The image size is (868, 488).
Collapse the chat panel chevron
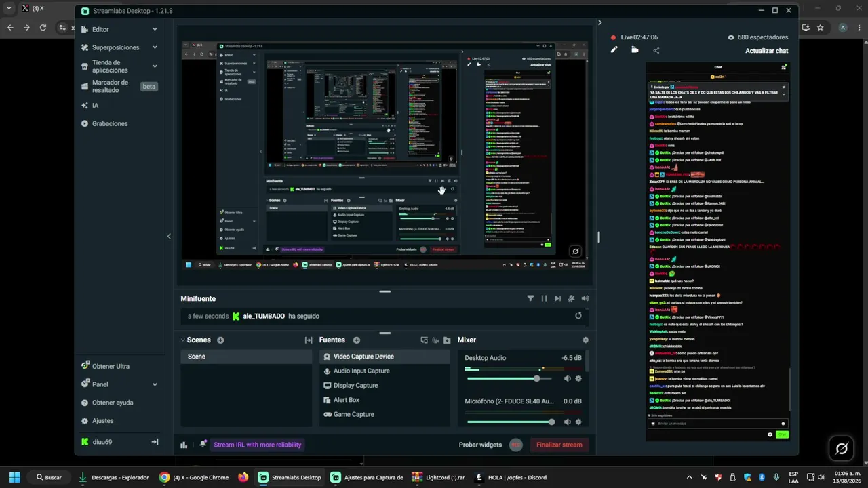point(599,22)
